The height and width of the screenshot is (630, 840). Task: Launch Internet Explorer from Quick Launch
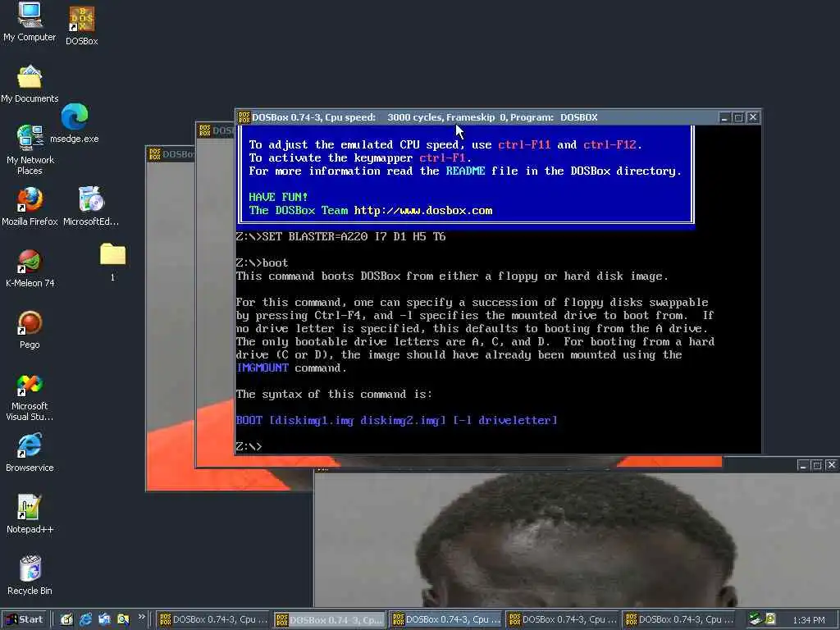click(x=85, y=619)
